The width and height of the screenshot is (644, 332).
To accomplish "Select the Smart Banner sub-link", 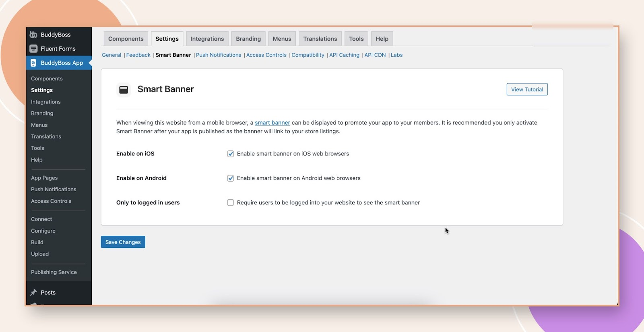I will (x=173, y=55).
